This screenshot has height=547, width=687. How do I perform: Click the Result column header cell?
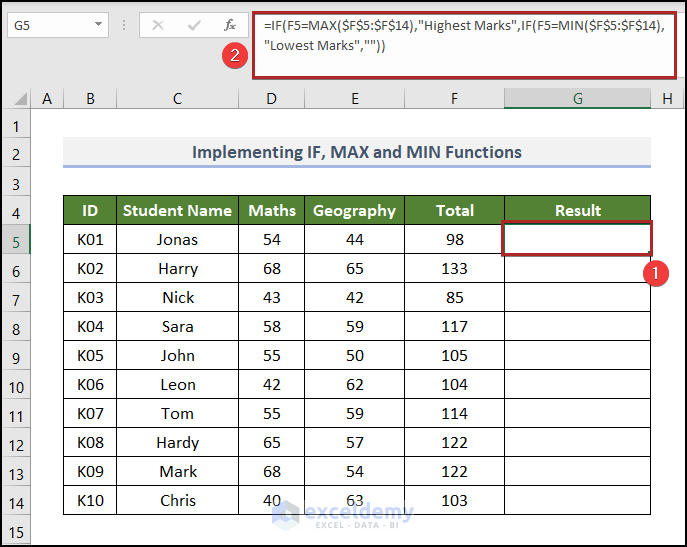click(x=577, y=211)
